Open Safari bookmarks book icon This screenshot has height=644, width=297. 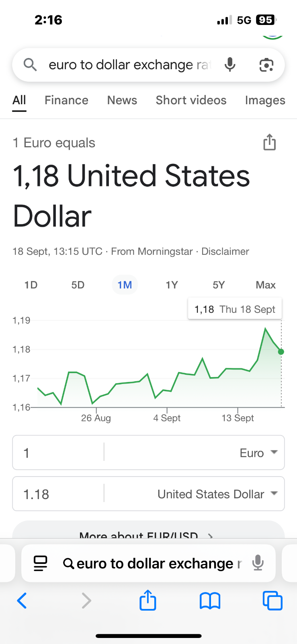coord(210,601)
